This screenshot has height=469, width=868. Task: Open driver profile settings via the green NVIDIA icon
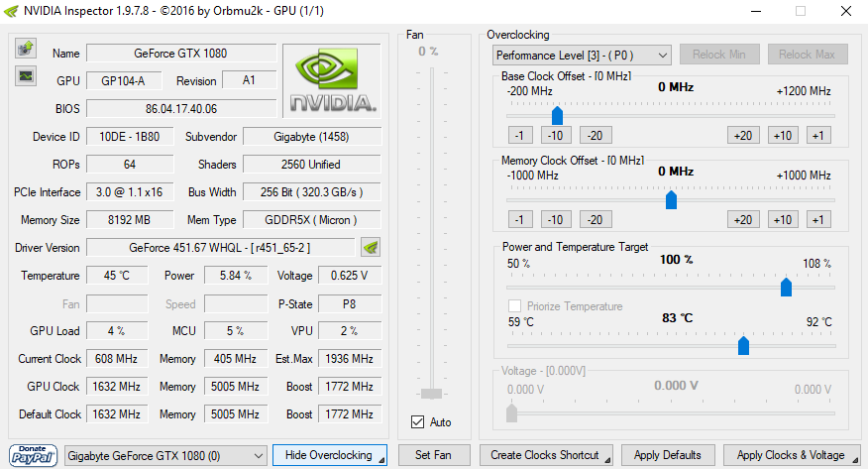pos(371,247)
